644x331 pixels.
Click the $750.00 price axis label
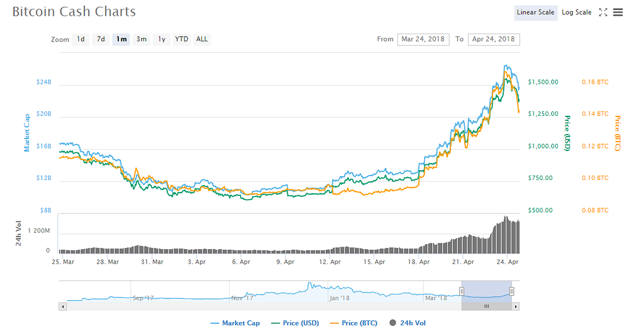pos(540,178)
